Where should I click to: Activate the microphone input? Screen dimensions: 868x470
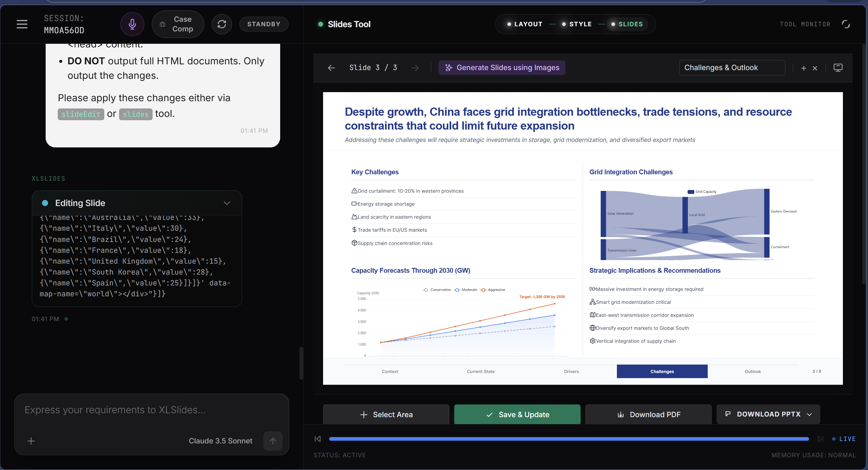coord(132,24)
